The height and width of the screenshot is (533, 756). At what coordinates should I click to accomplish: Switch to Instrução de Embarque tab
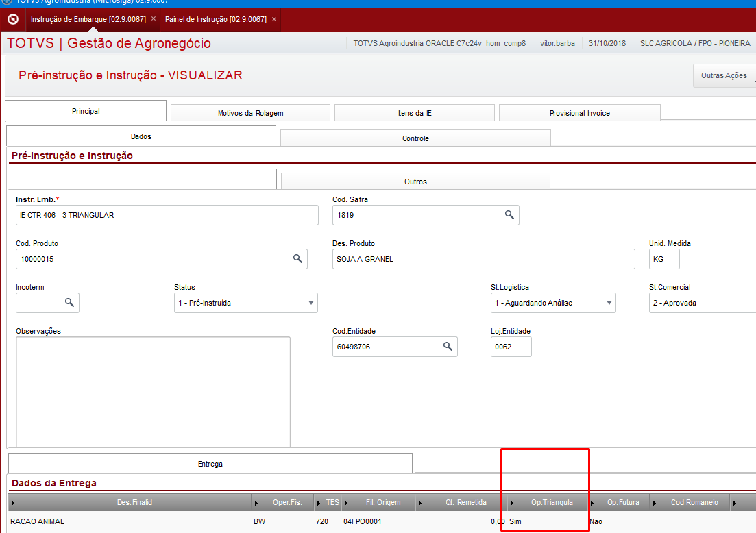click(x=88, y=19)
